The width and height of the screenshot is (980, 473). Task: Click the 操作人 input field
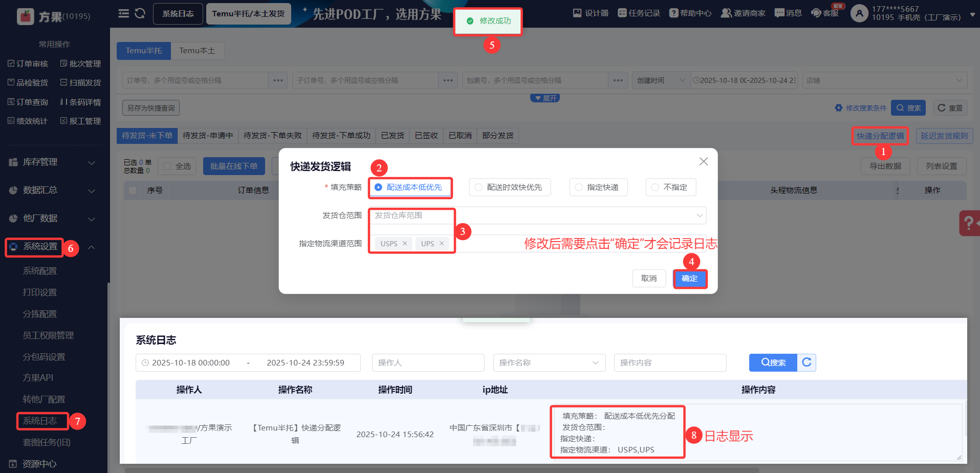[x=428, y=362]
